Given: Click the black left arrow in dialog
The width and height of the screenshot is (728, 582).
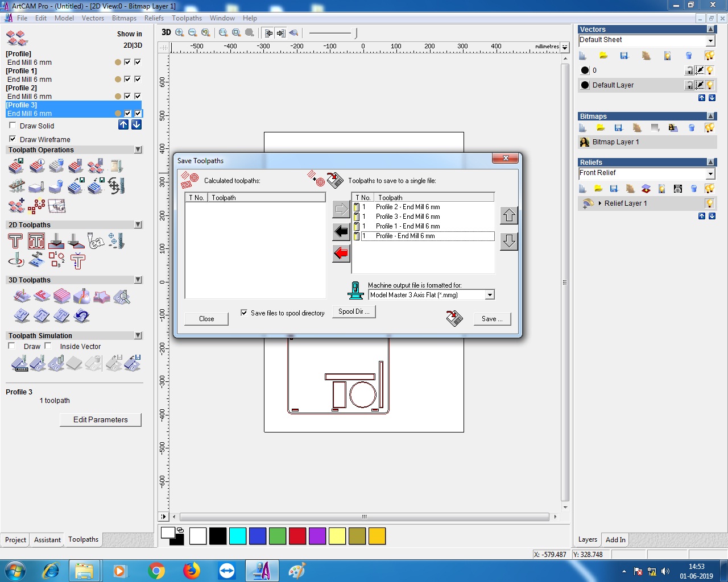Looking at the screenshot, I should click(x=341, y=231).
